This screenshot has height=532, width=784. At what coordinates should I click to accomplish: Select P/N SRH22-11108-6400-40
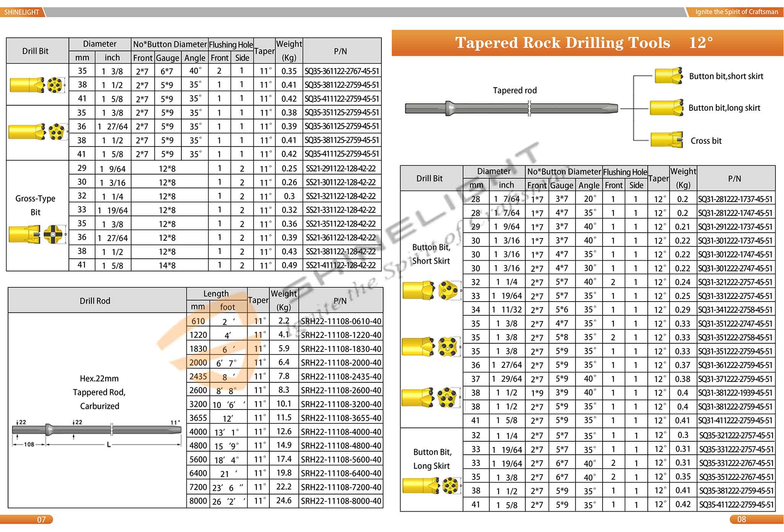point(341,473)
